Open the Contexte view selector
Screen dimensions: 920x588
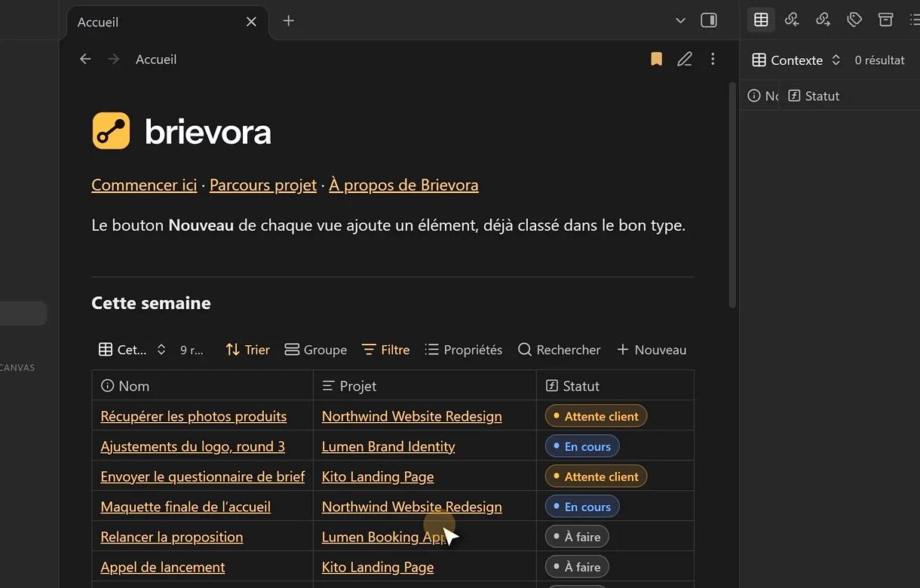[x=796, y=60]
